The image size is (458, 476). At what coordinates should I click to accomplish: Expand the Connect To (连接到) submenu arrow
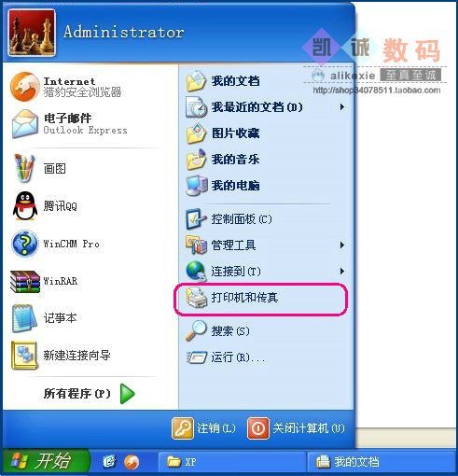[x=342, y=272]
